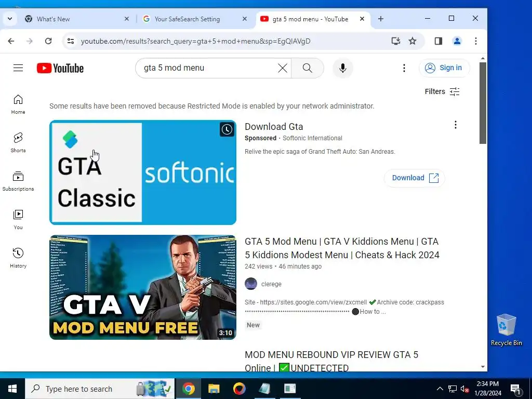
Task: Start voice search with the microphone
Action: point(343,68)
